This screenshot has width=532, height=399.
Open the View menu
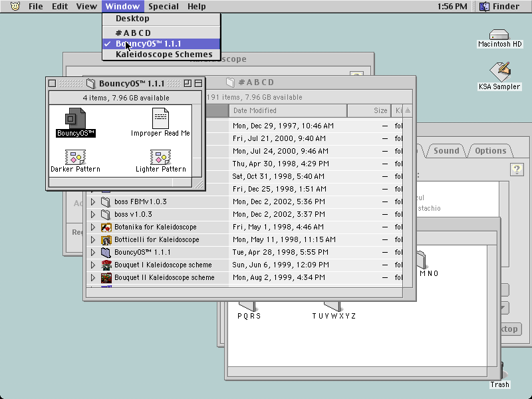[86, 7]
